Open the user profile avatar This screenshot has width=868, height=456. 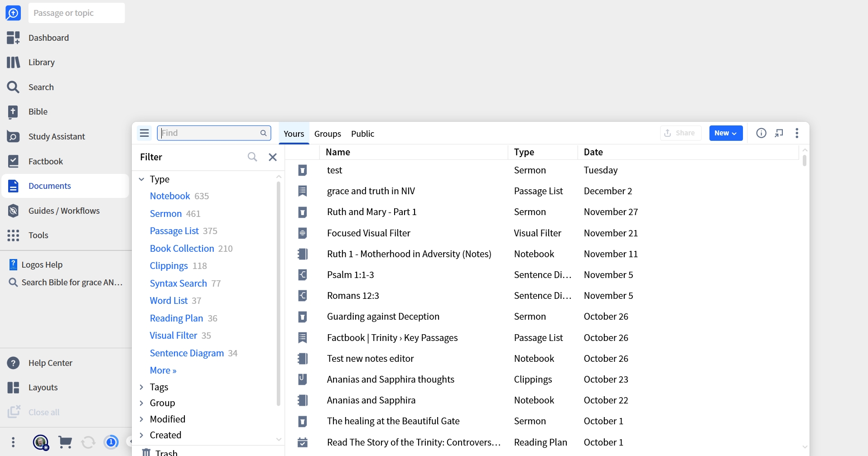point(41,442)
